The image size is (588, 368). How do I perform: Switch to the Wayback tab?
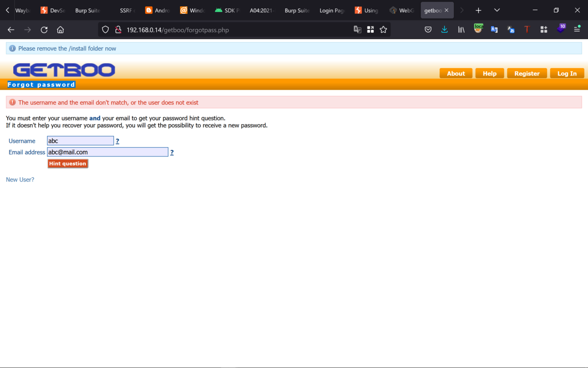click(22, 10)
